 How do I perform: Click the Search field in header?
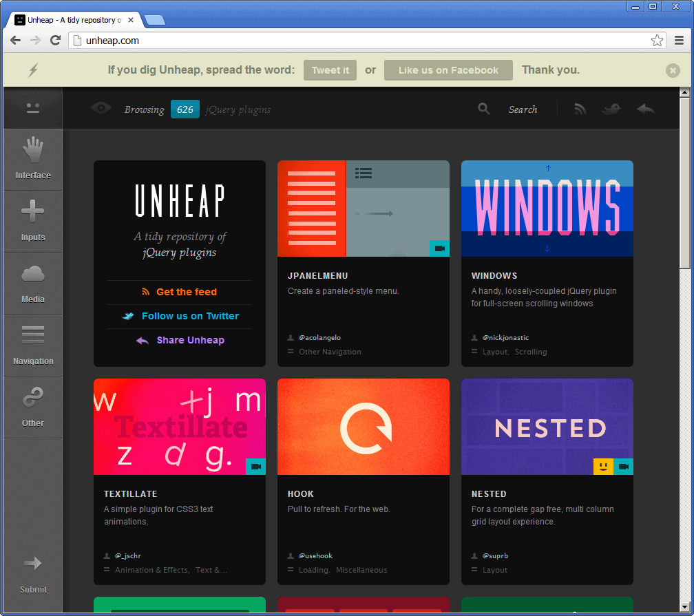(523, 109)
